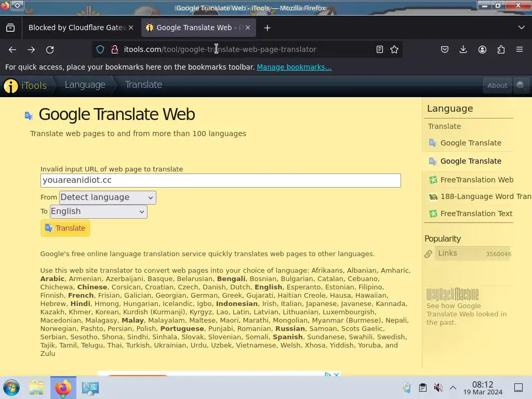The image size is (532, 399).
Task: List all tabs with the chevron
Action: (522, 28)
